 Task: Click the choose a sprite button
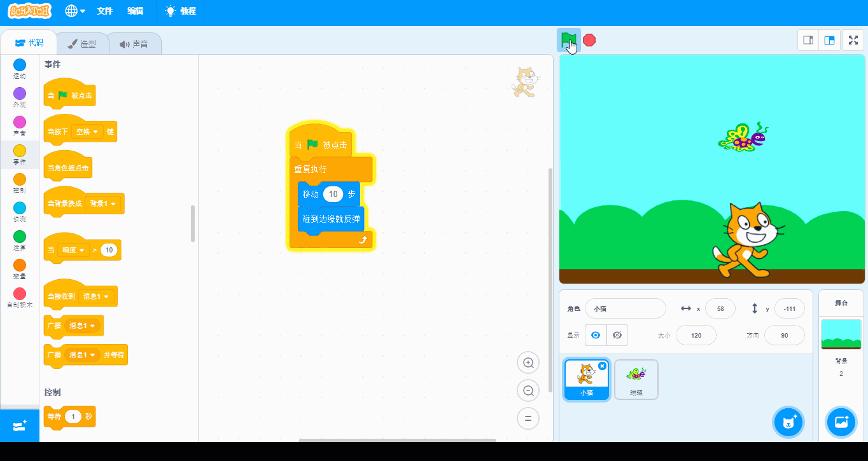tap(789, 422)
